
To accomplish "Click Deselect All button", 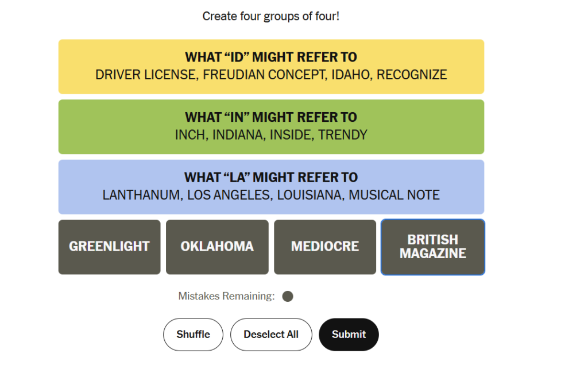I will [271, 335].
